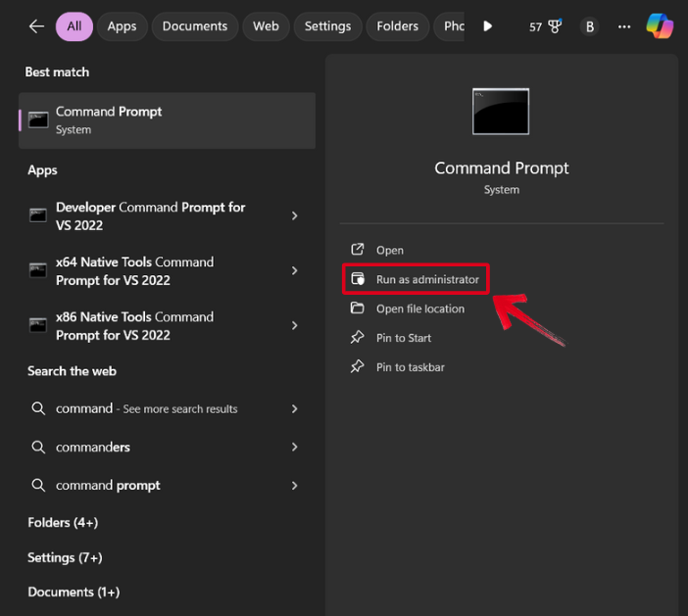Pin Command Prompt to Start

pos(403,338)
